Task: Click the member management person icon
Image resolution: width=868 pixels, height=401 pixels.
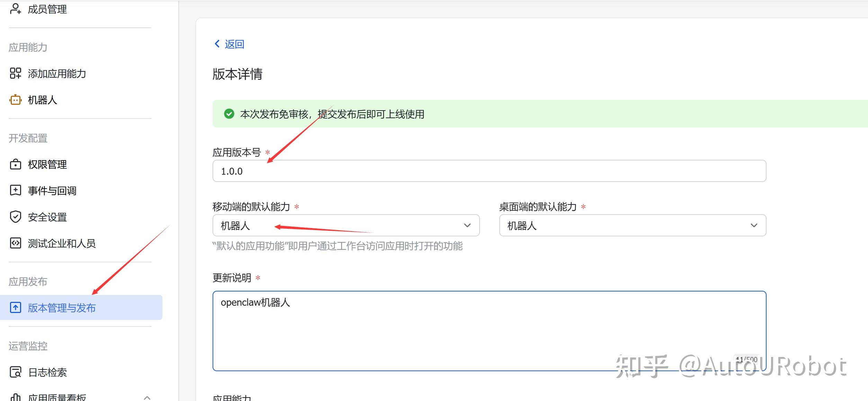Action: tap(15, 9)
